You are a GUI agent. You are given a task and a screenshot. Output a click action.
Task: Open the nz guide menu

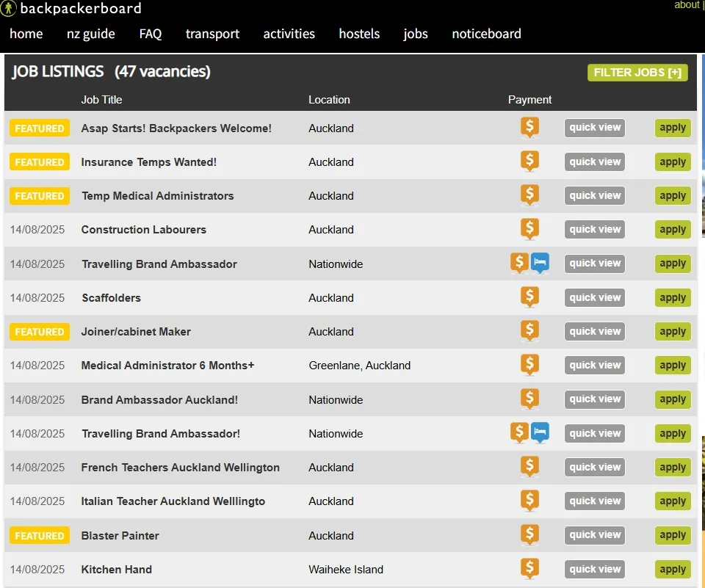[x=91, y=34]
